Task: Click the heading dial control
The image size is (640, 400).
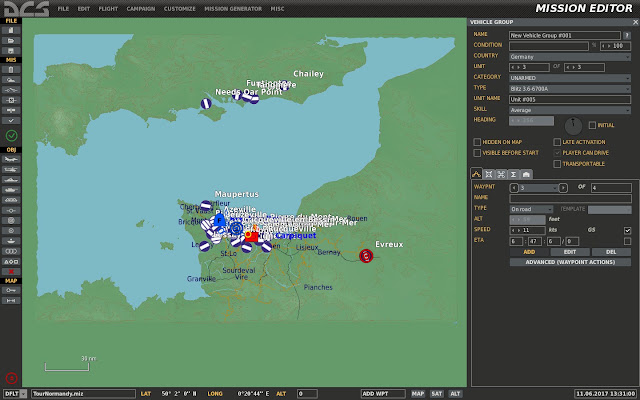Action: (573, 126)
